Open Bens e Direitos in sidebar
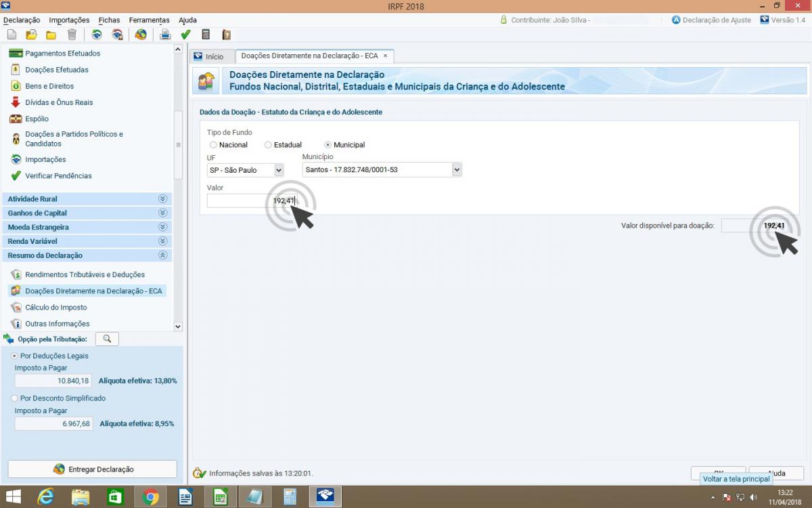The width and height of the screenshot is (812, 508). 49,86
